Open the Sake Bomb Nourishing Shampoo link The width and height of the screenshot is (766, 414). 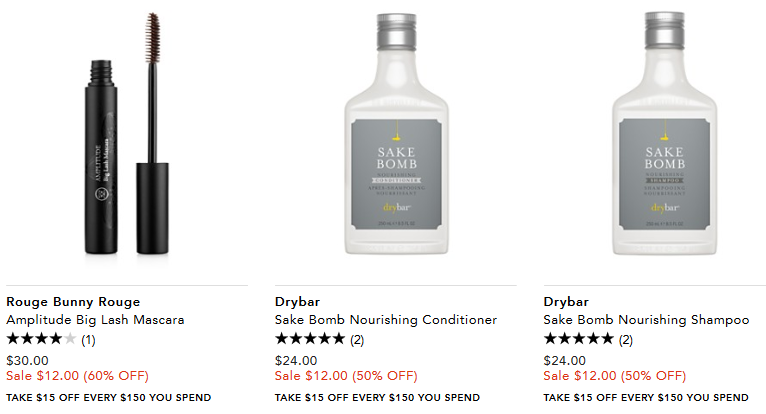646,320
